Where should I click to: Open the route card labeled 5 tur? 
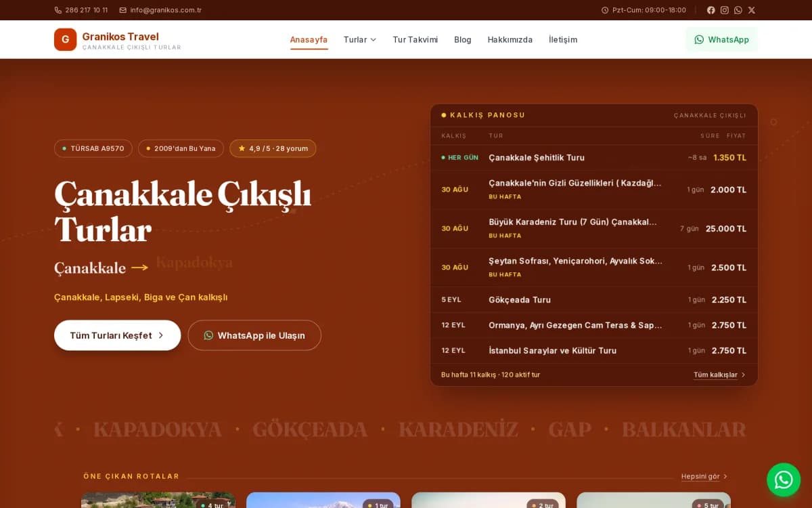pyautogui.click(x=654, y=501)
